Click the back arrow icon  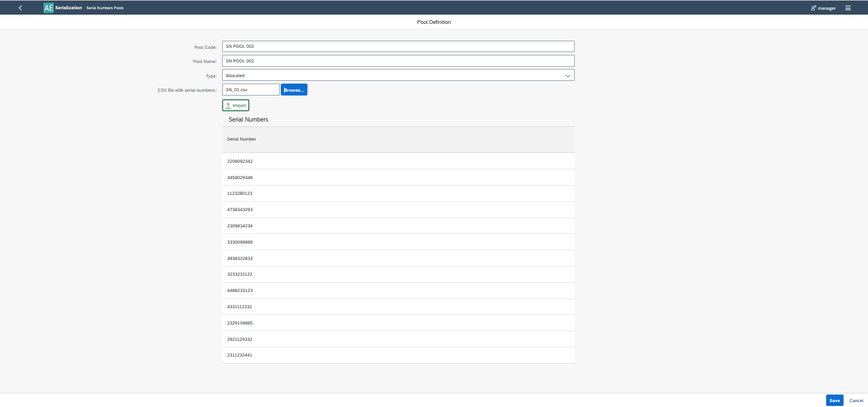click(x=20, y=8)
